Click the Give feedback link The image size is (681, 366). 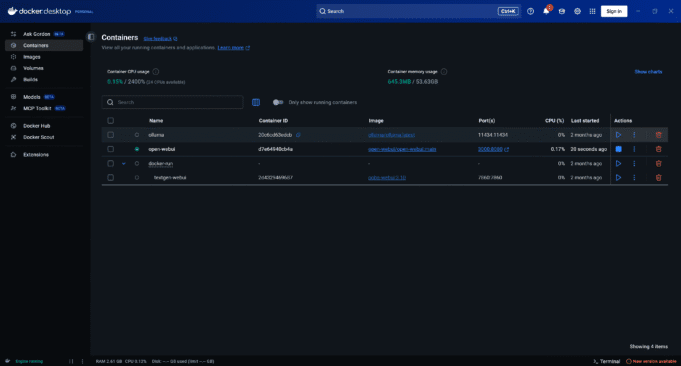pyautogui.click(x=160, y=39)
